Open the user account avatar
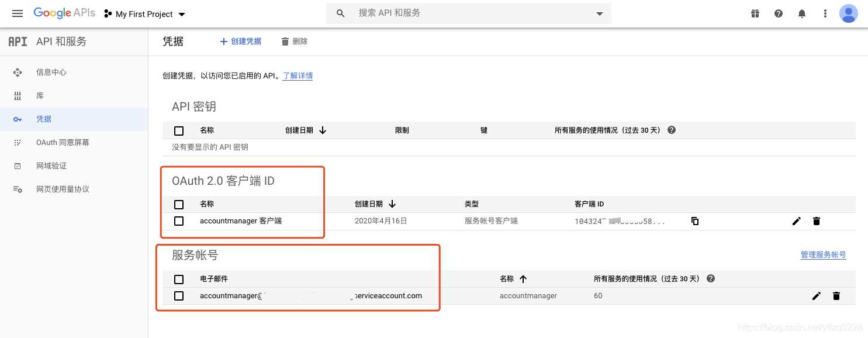Viewport: 868px width, 338px height. tap(849, 13)
